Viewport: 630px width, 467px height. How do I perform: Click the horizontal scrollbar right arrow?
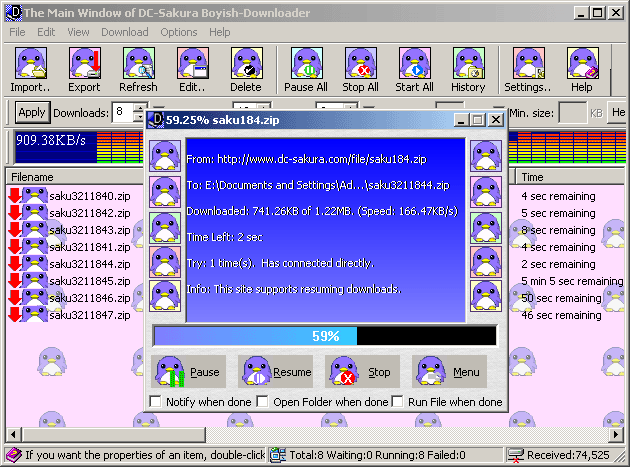click(616, 434)
